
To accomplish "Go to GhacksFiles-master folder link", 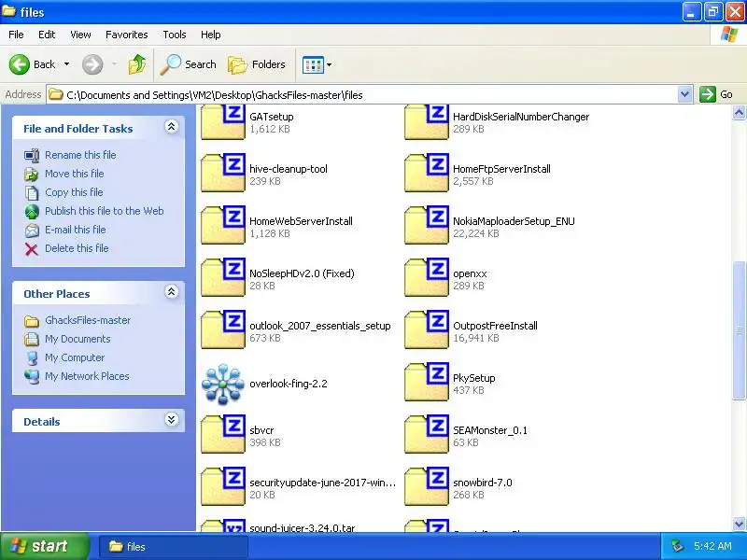I will (88, 320).
